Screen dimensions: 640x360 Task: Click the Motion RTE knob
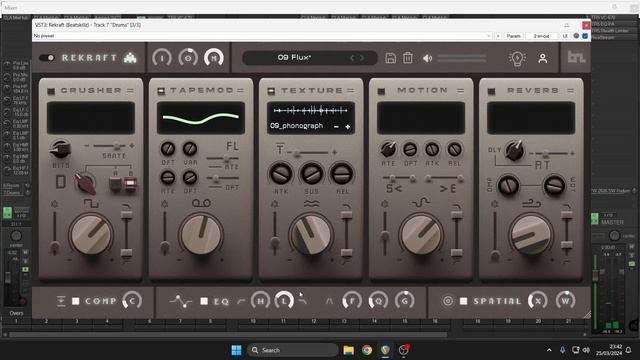click(388, 150)
